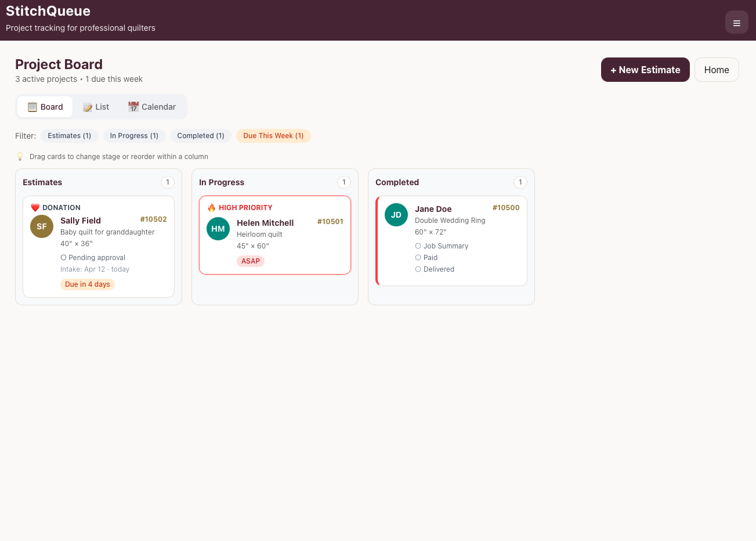Open project #10500
The image size is (756, 541).
tap(506, 208)
